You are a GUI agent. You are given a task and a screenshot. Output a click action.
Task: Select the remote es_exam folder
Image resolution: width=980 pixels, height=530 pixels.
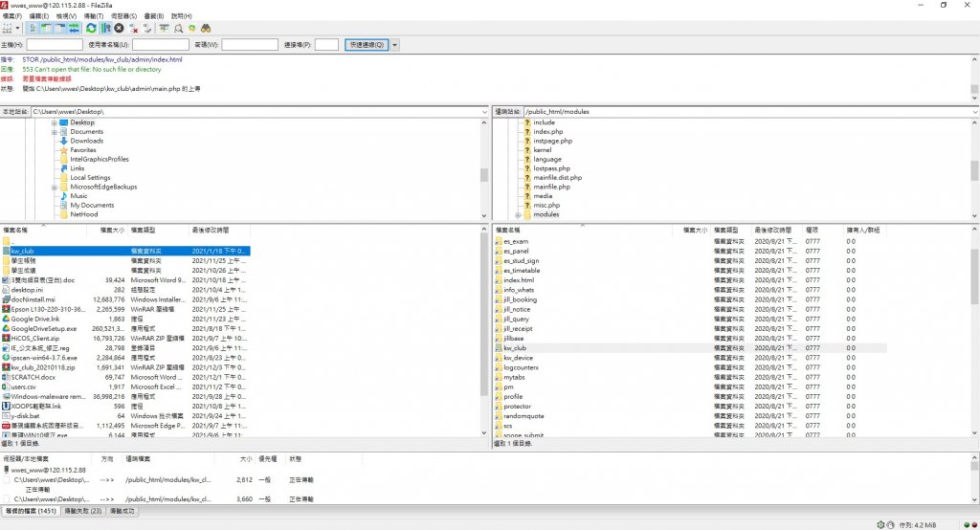[690, 241]
